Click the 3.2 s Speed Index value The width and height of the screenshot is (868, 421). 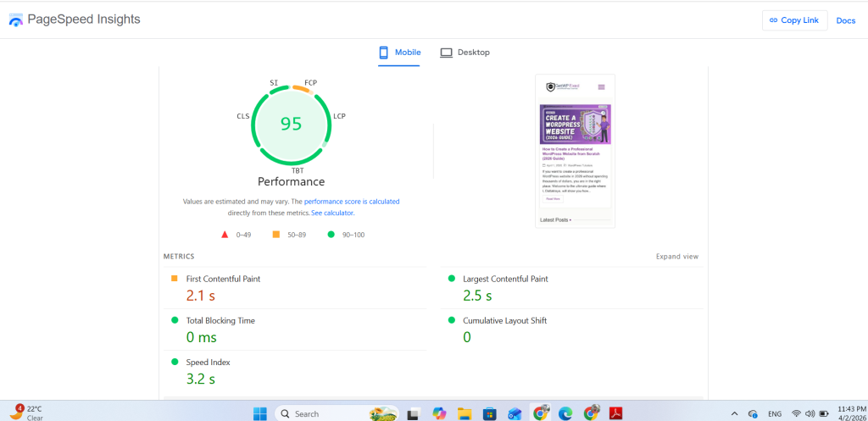pos(200,379)
